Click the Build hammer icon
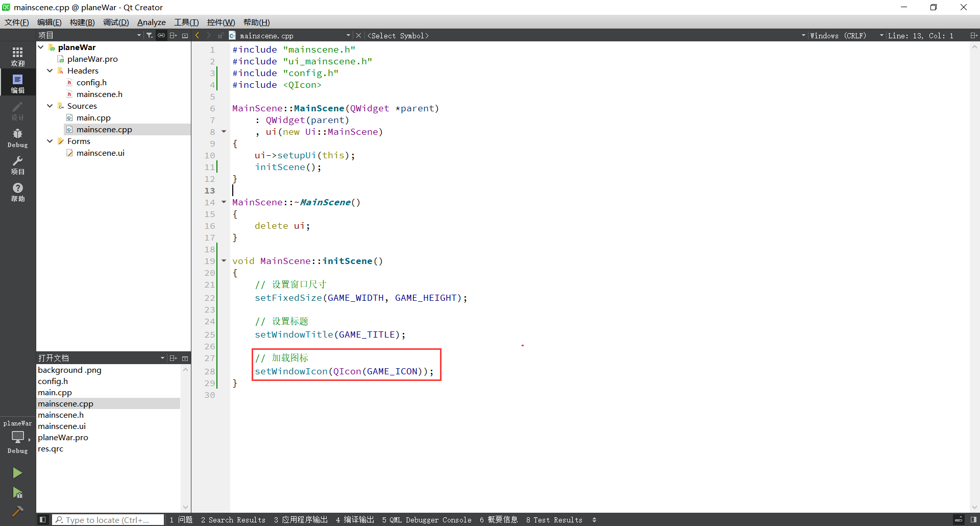Viewport: 980px width, 526px height. [17, 511]
